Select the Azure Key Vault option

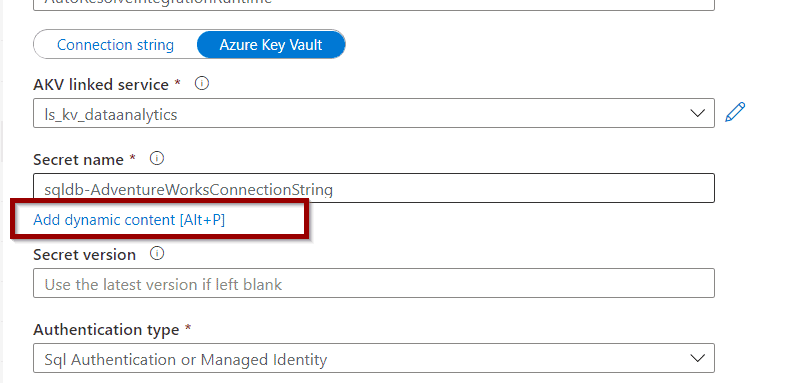coord(271,45)
